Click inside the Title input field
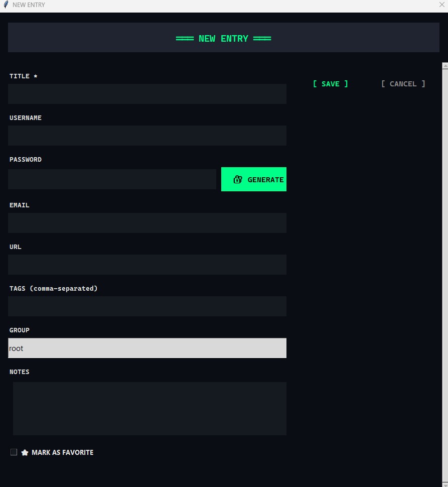 (147, 94)
